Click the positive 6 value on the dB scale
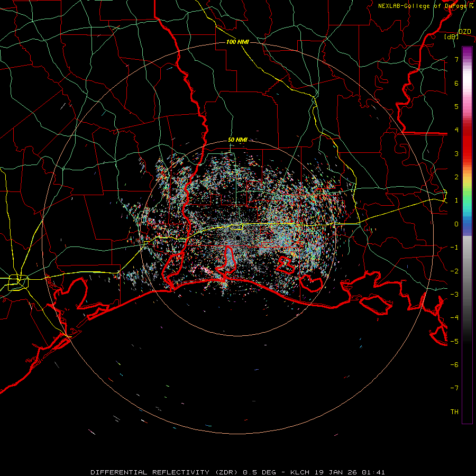The image size is (476, 476). click(x=456, y=83)
